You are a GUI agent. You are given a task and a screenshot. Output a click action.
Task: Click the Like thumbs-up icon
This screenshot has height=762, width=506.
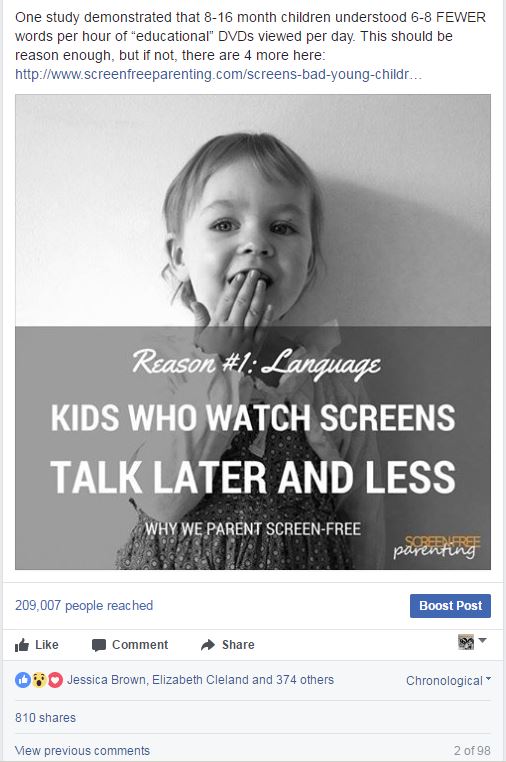pos(22,645)
